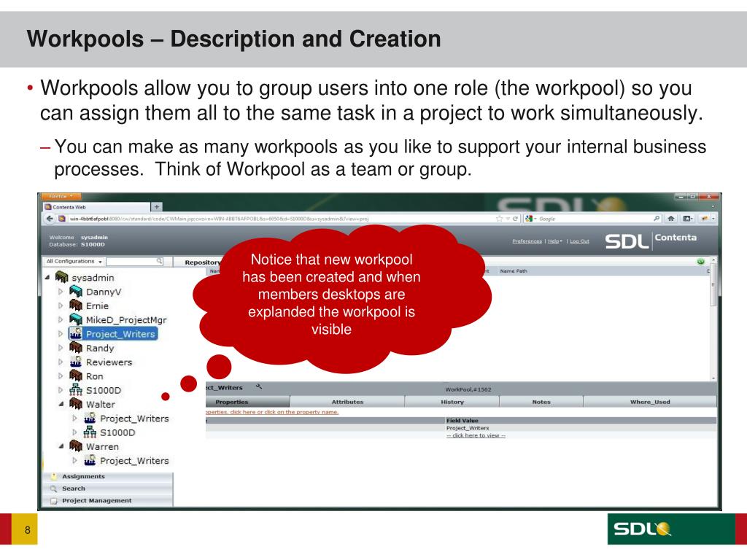747x560 pixels.
Task: Open the Search panel
Action: tap(108, 489)
